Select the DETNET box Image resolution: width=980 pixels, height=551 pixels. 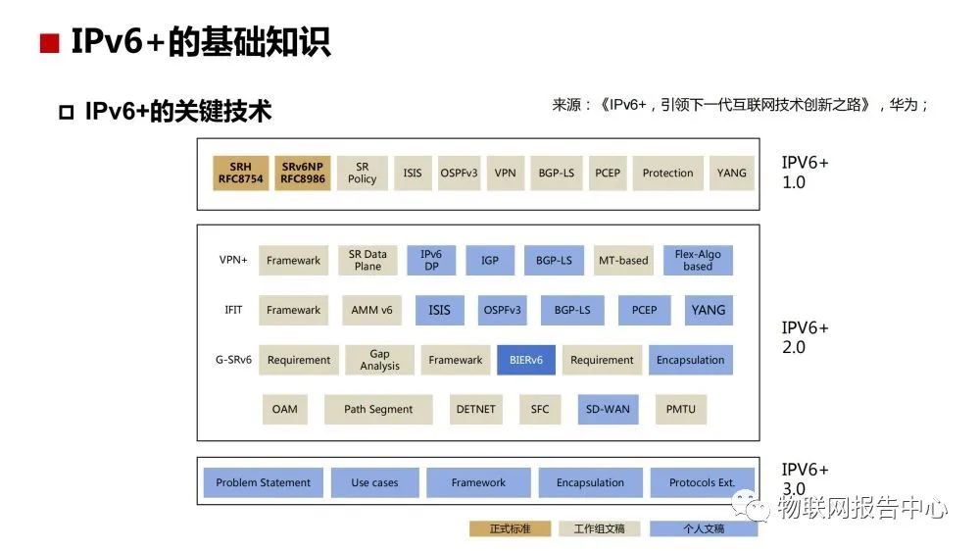point(475,410)
